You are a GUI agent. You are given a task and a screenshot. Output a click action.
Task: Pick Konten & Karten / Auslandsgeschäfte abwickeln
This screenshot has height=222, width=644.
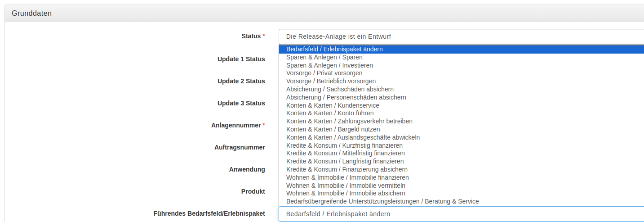coord(461,137)
